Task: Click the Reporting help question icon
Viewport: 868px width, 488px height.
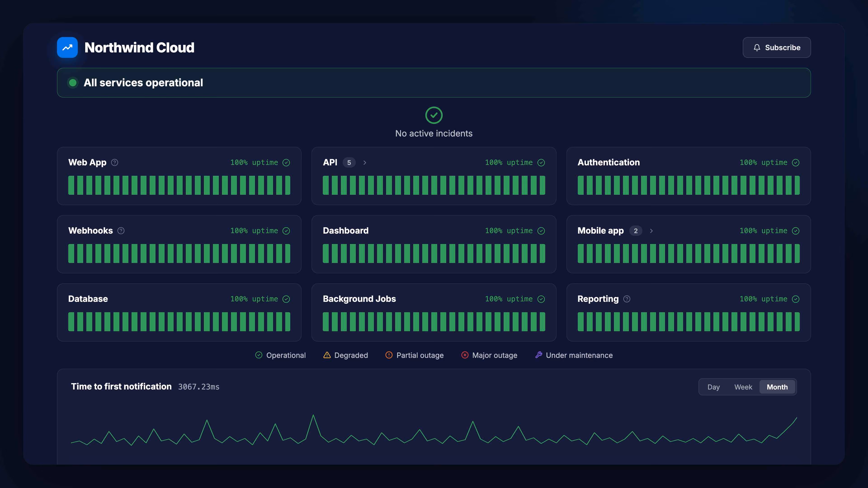Action: tap(627, 299)
